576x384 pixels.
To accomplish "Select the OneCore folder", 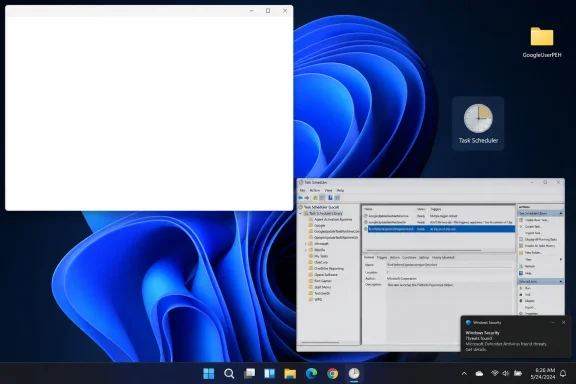I will coord(318,262).
